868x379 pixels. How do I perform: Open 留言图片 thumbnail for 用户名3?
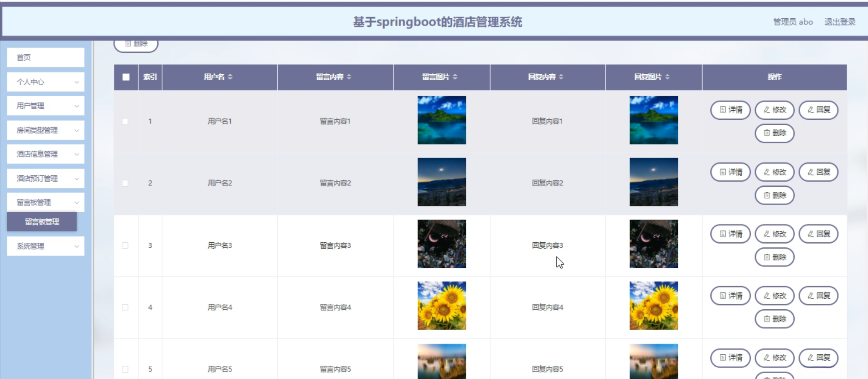442,244
